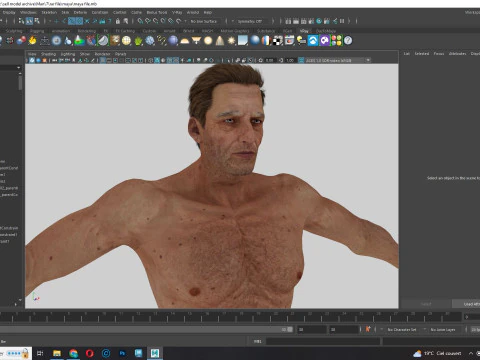This screenshot has width=480, height=360.
Task: Switch to the Rigging shelf tab
Action: tap(37, 31)
